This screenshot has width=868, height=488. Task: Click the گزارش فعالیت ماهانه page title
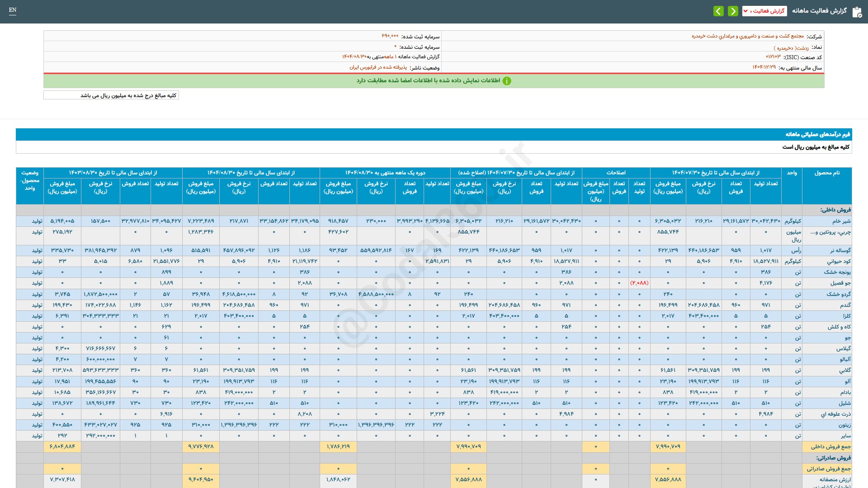[x=819, y=11]
